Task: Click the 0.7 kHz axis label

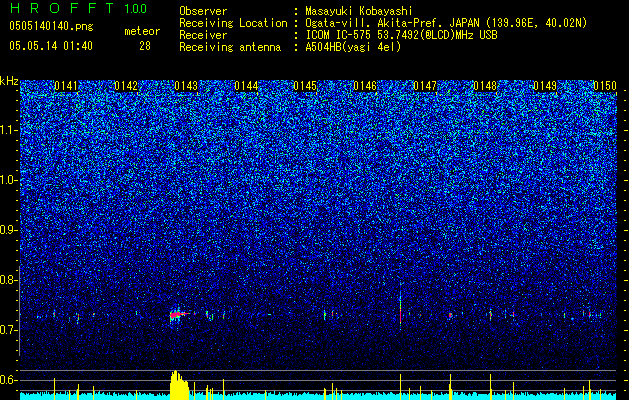Action: pos(8,330)
